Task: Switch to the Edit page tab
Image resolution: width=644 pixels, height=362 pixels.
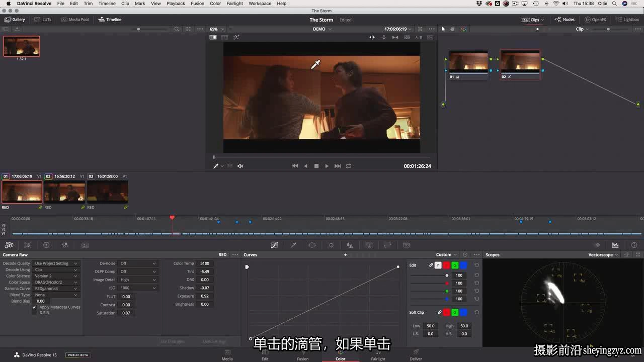Action: (265, 355)
